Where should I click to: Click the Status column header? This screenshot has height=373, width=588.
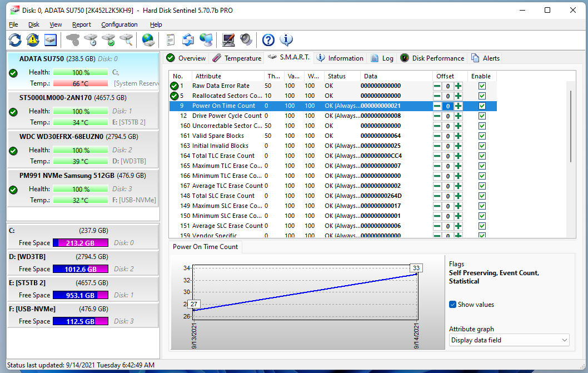coord(342,76)
